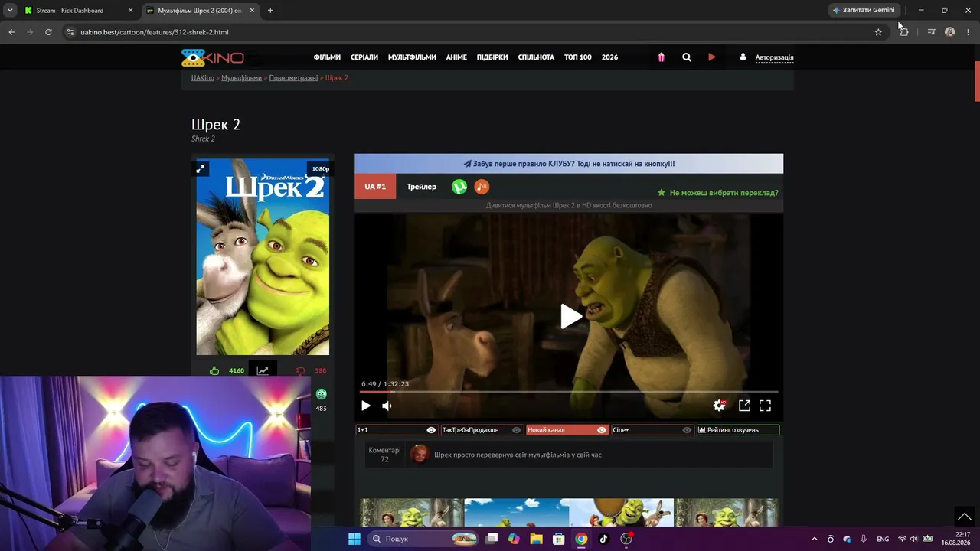Open the Chrome tab search dropdown
The width and height of the screenshot is (980, 551).
point(10,10)
